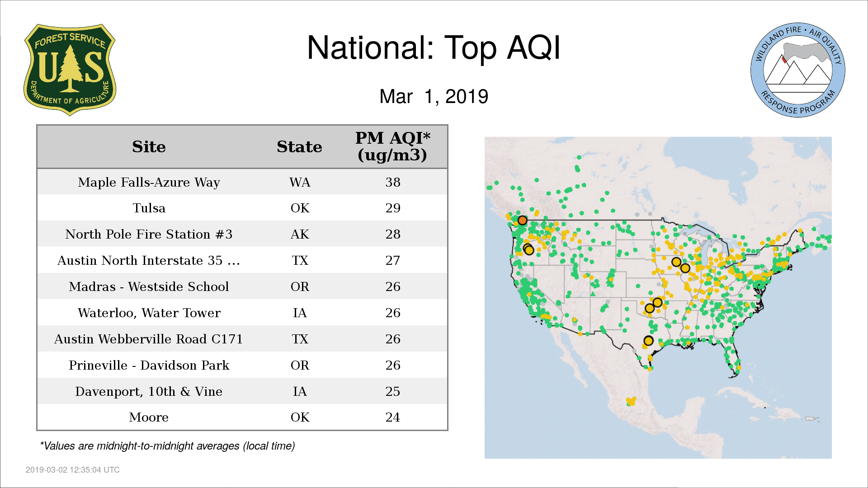Click the AQI value '29'
This screenshot has height=488, width=868.
[393, 208]
